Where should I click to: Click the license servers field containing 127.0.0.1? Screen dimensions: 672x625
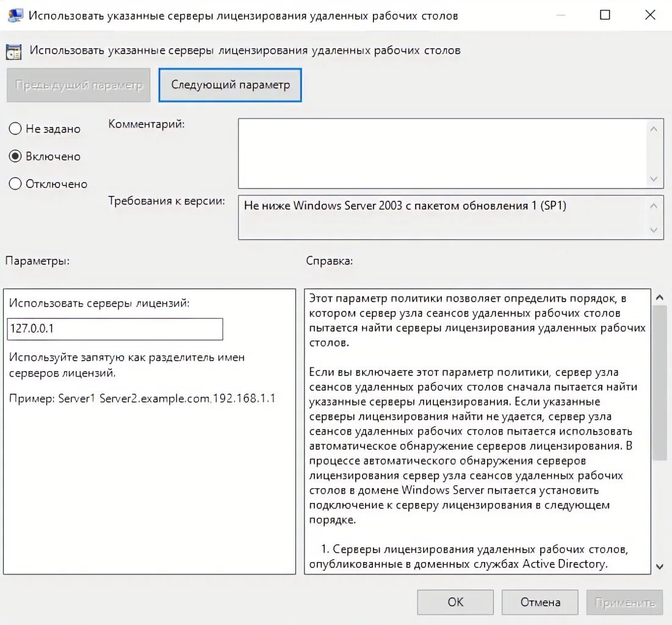point(115,329)
